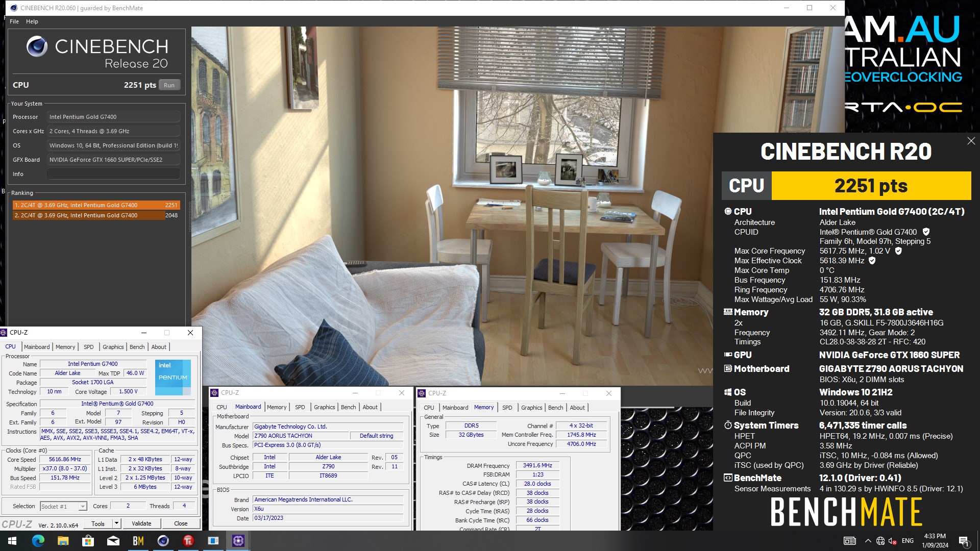
Task: Switch to BenchMate via taskbar BM icon
Action: click(138, 541)
